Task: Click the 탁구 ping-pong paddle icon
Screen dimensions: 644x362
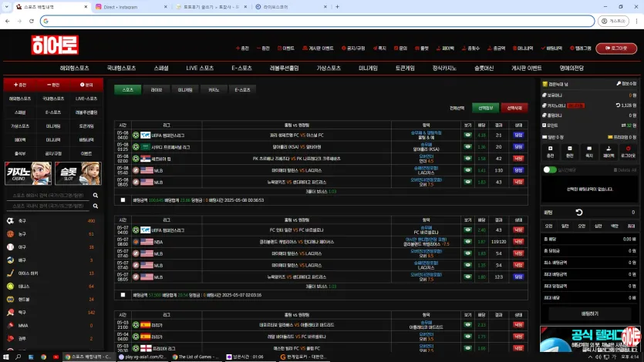Action: tap(10, 313)
